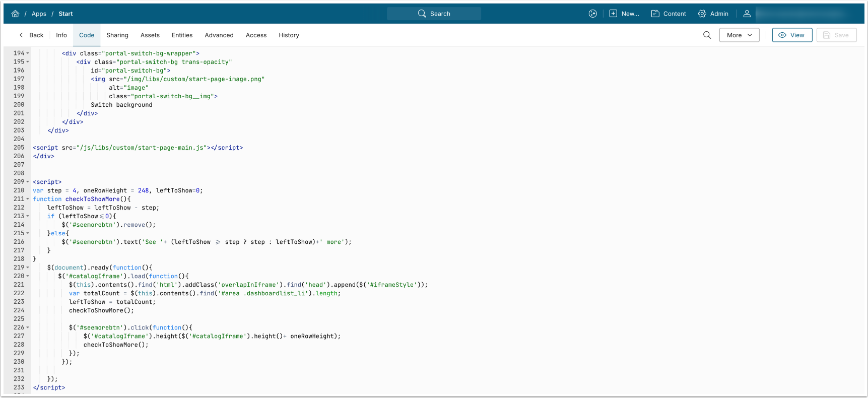Select the Entities tab
The width and height of the screenshot is (868, 398).
pyautogui.click(x=182, y=35)
